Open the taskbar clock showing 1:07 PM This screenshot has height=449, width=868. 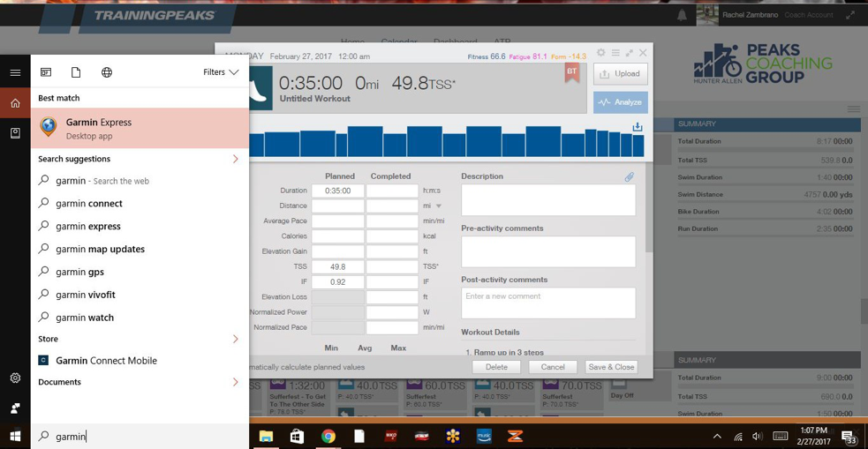pos(813,436)
